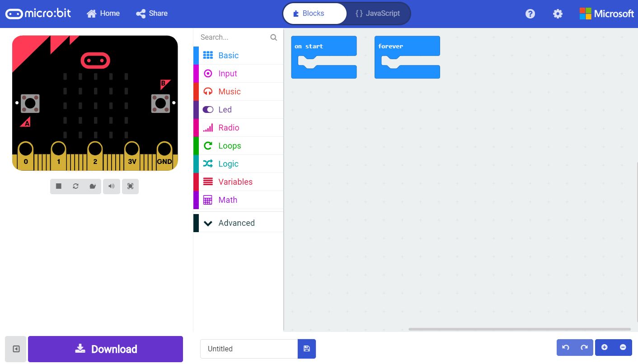Viewport: 638px width, 364px height.
Task: Click pin 1 on the simulator
Action: coord(58,156)
